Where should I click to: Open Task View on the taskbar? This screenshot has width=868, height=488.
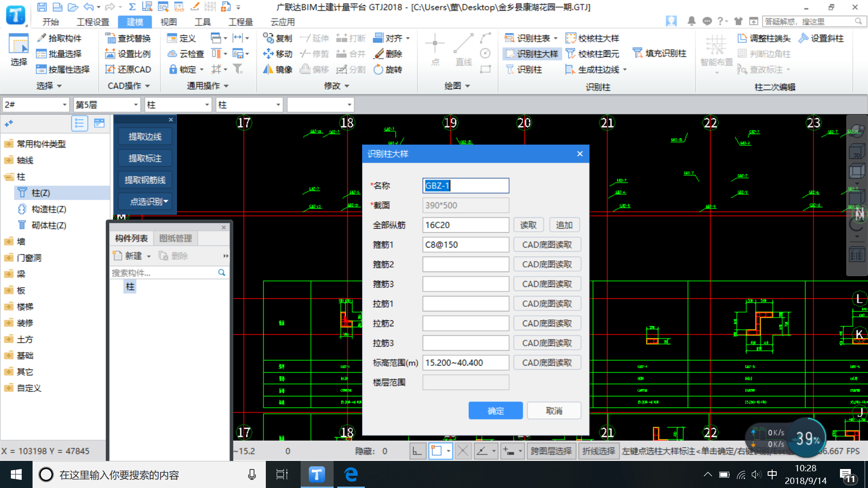(x=282, y=474)
